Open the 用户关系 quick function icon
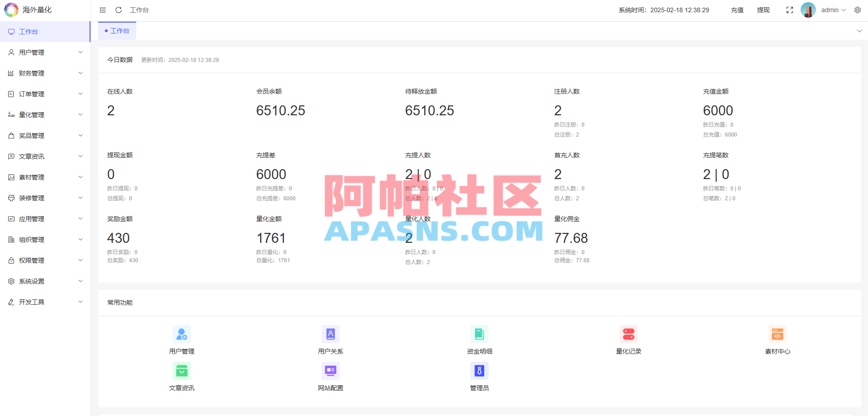The height and width of the screenshot is (416, 868). pyautogui.click(x=330, y=334)
